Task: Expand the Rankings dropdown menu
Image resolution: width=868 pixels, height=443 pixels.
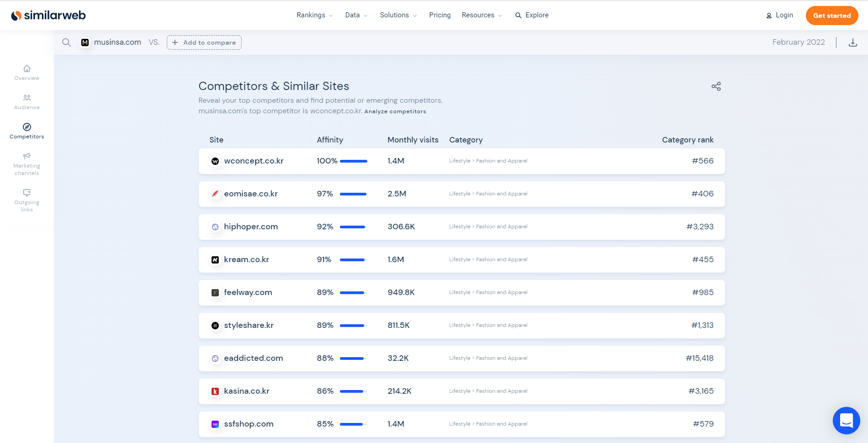Action: pyautogui.click(x=314, y=15)
